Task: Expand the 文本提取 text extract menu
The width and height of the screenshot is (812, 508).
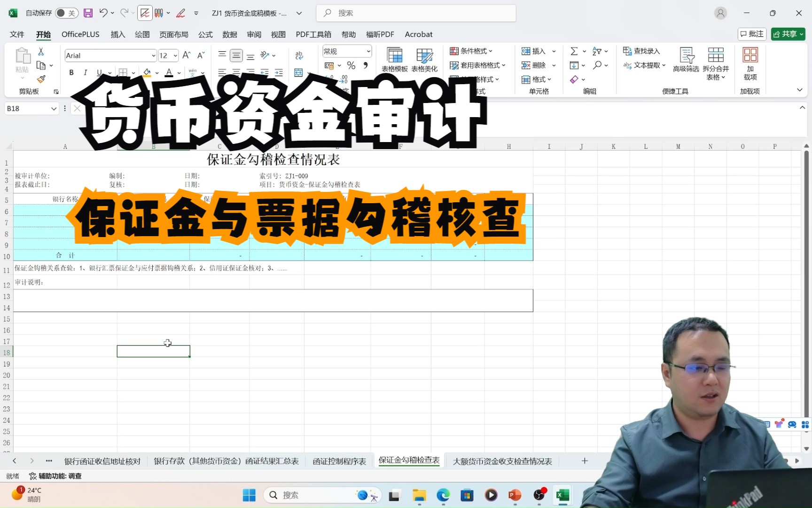Action: [644, 65]
